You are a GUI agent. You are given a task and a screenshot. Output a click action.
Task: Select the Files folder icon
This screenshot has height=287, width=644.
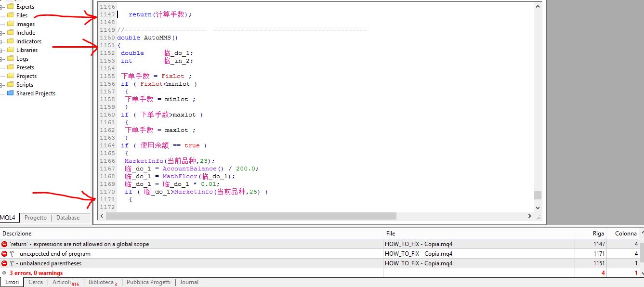click(10, 15)
